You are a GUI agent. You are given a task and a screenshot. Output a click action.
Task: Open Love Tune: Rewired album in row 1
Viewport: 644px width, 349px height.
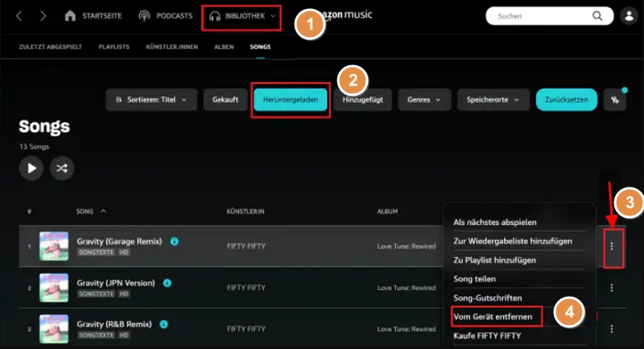click(x=407, y=246)
